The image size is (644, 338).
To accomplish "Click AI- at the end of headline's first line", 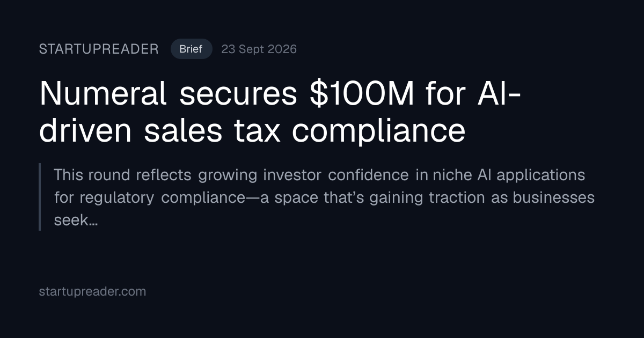I will click(x=497, y=94).
